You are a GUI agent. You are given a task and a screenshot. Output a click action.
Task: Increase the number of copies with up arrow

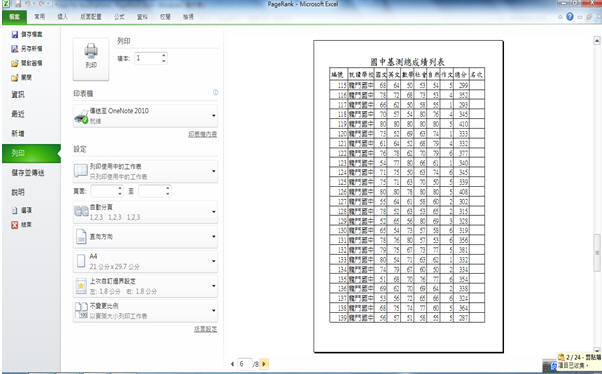tap(164, 55)
